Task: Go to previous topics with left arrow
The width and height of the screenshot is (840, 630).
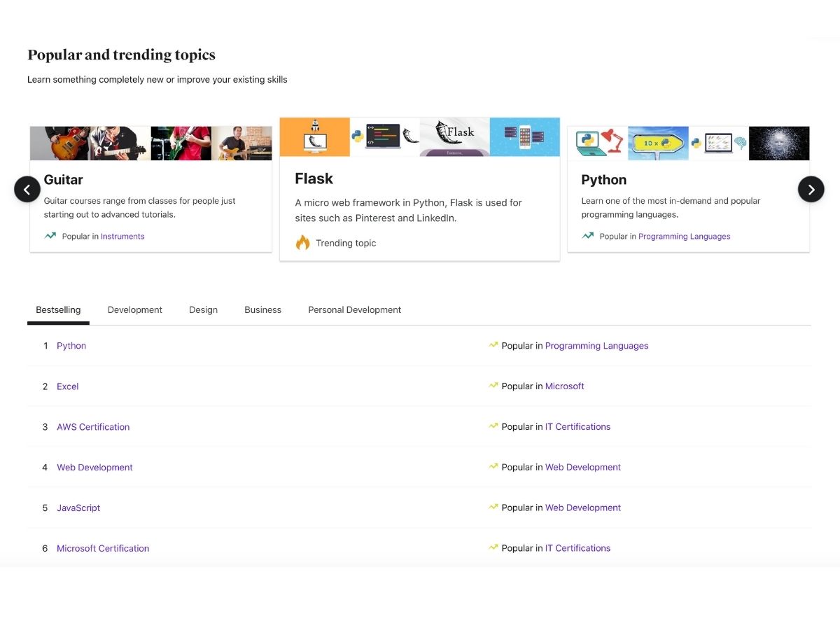Action: tap(27, 189)
